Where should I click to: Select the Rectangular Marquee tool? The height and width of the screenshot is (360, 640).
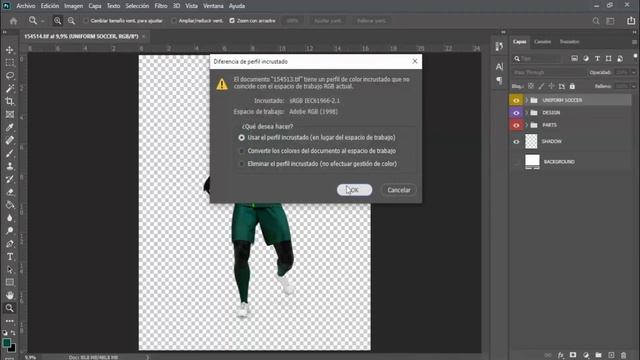pyautogui.click(x=9, y=63)
